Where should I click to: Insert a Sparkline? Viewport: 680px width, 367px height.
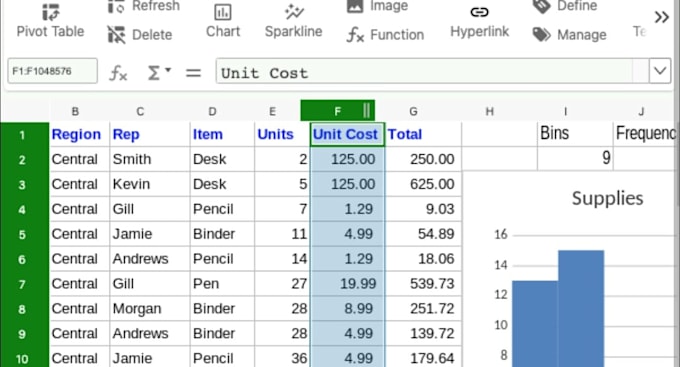pos(294,21)
